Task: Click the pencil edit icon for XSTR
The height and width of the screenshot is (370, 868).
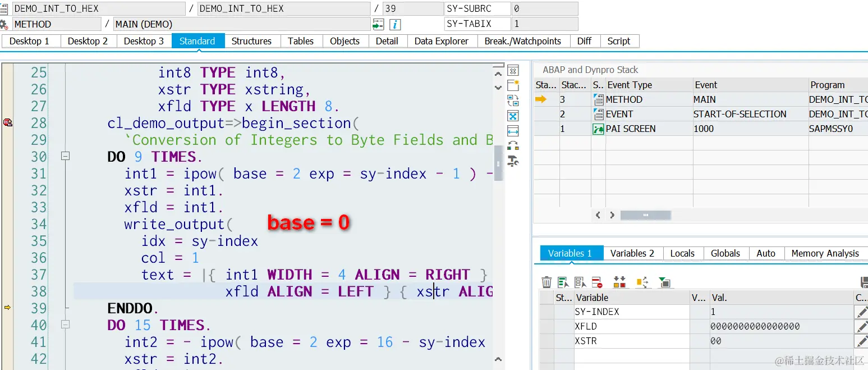Action: [861, 341]
